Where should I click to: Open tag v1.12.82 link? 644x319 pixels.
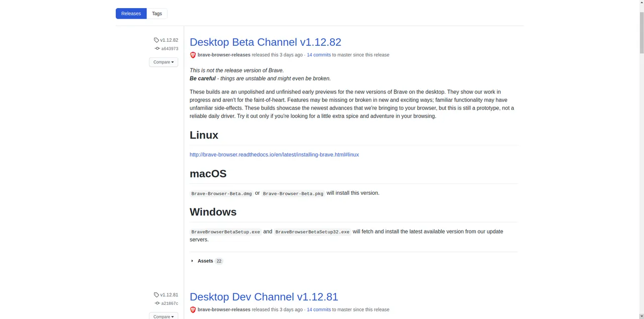[x=169, y=40]
